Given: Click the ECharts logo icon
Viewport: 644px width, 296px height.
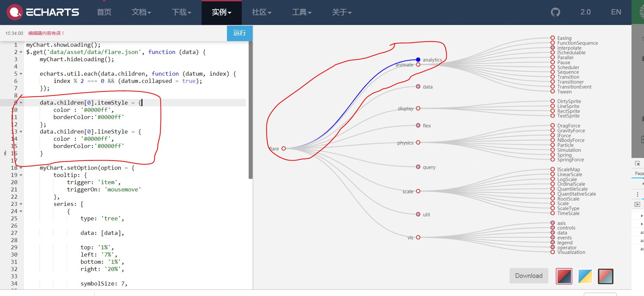Looking at the screenshot, I should pos(14,12).
